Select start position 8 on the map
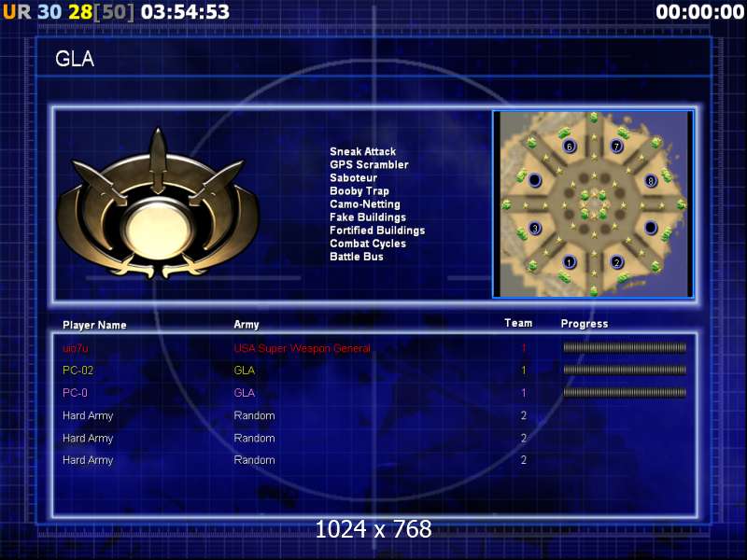 [x=651, y=181]
